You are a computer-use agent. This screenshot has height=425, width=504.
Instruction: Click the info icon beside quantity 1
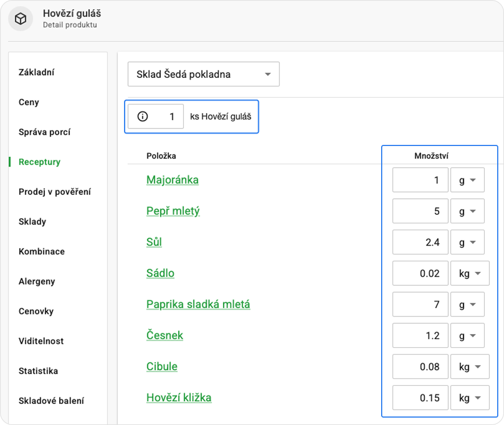(x=143, y=116)
